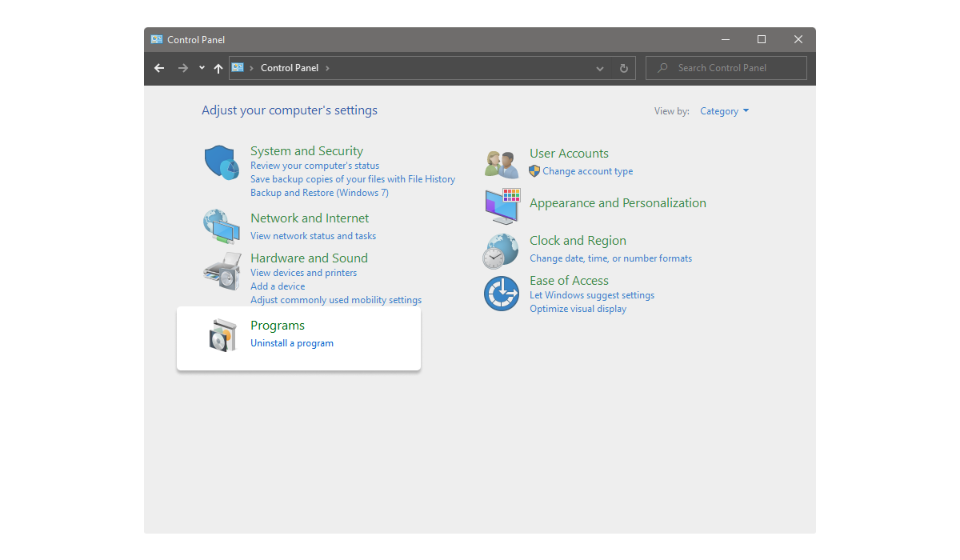Expand the address bar history dropdown
Screen dimensions: 960x560
pyautogui.click(x=600, y=68)
